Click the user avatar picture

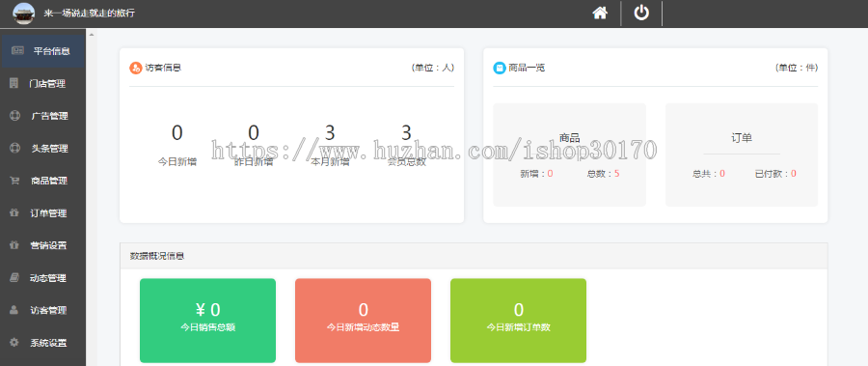point(23,14)
